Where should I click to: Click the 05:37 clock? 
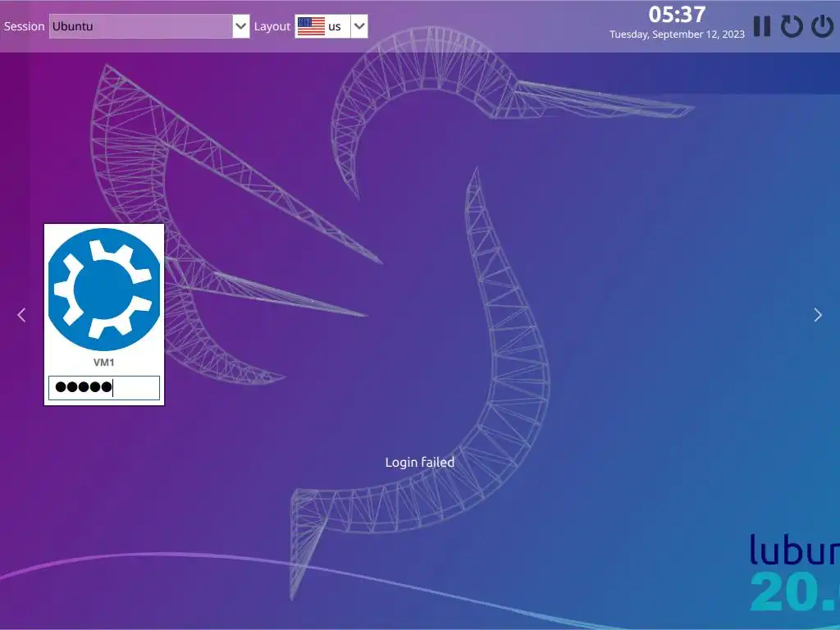pyautogui.click(x=677, y=15)
